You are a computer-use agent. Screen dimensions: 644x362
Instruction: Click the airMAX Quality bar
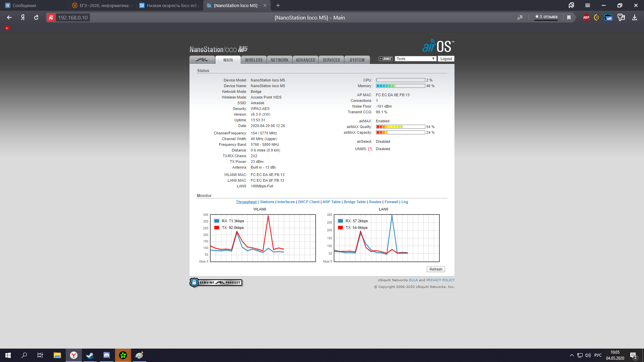pyautogui.click(x=400, y=127)
